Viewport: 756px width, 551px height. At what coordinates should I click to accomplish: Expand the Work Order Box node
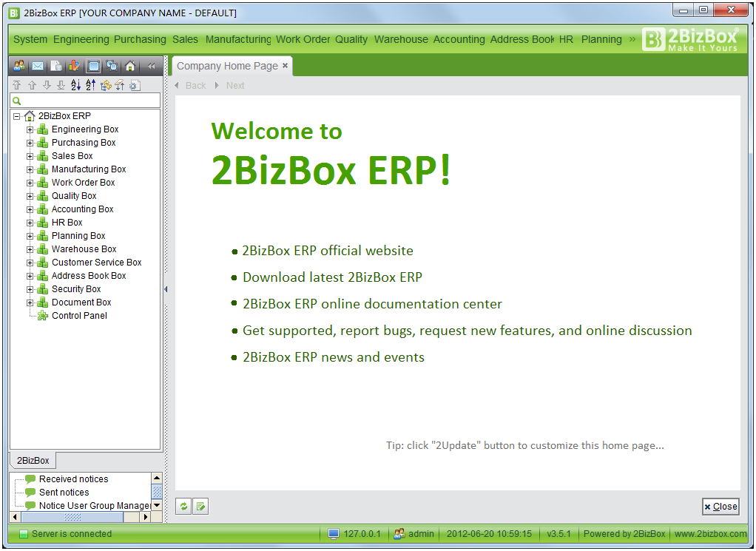[x=30, y=183]
